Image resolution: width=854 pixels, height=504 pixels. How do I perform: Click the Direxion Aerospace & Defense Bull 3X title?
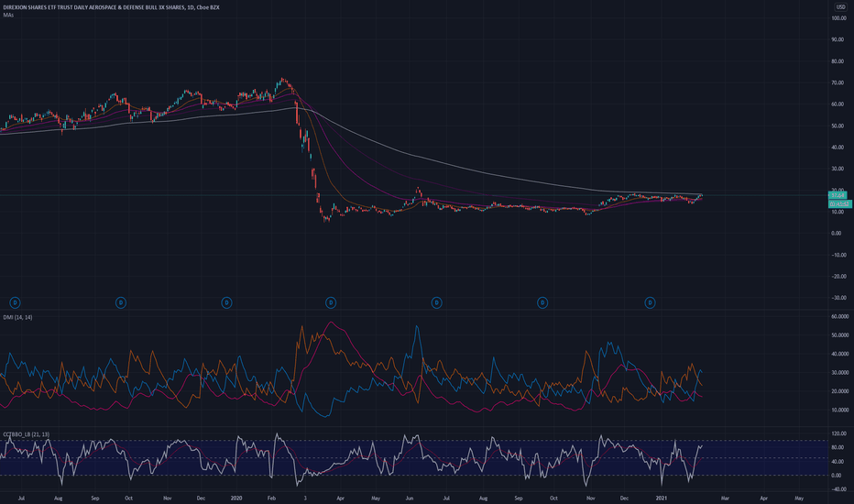coord(111,7)
